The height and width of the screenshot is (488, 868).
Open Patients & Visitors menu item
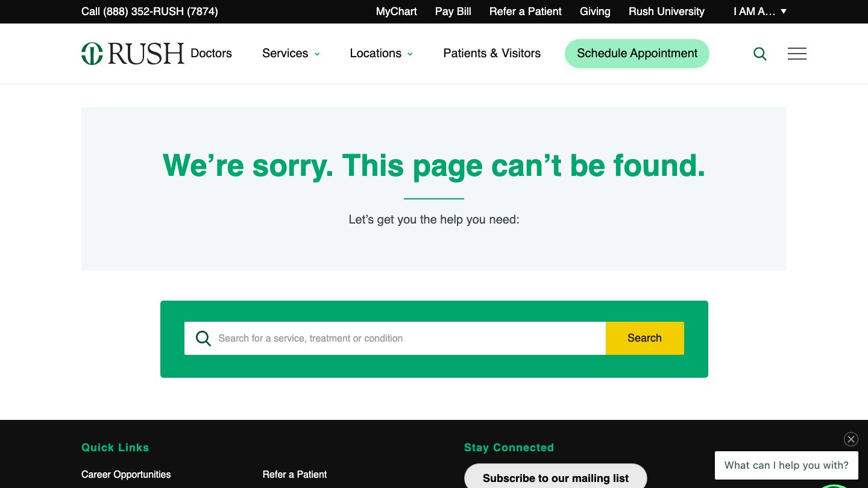click(x=492, y=54)
